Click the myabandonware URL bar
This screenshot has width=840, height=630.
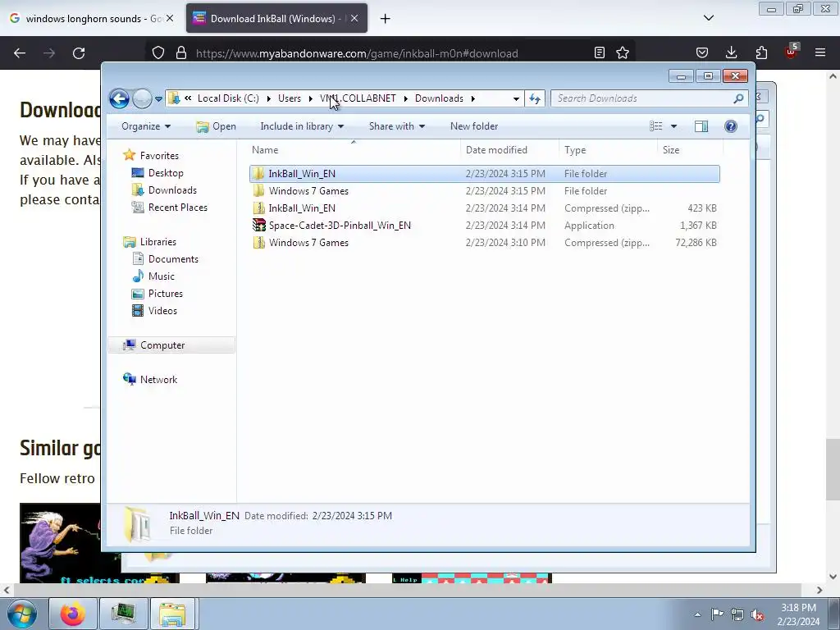pos(357,53)
